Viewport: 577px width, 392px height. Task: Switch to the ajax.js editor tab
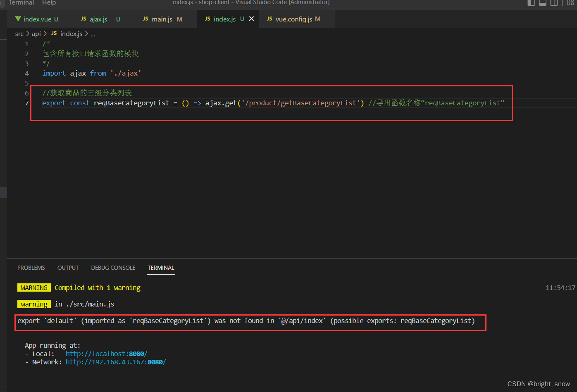pyautogui.click(x=104, y=19)
